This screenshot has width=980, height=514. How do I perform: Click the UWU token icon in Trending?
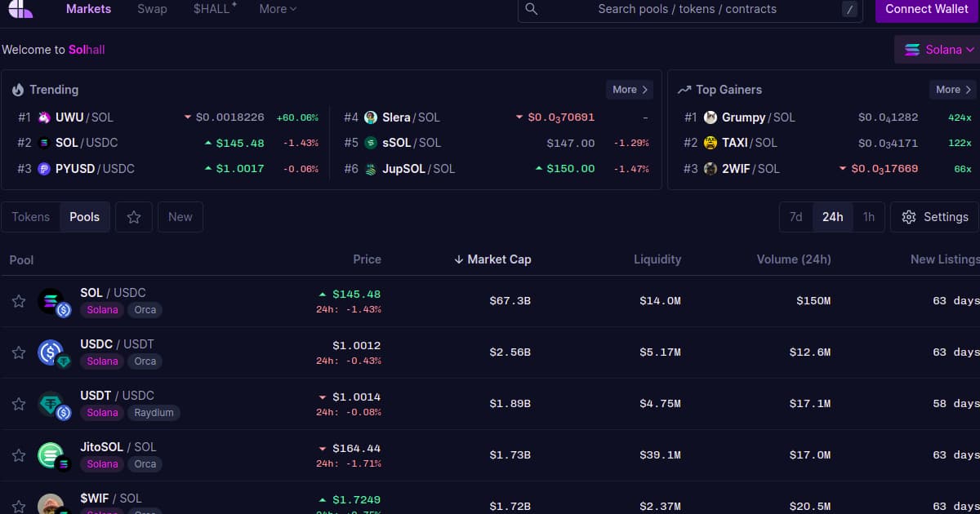45,117
